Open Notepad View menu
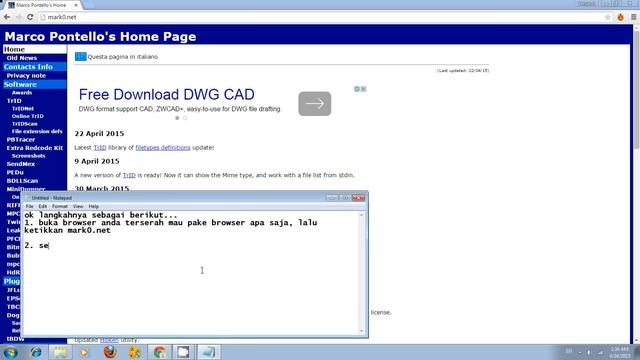This screenshot has width=640, height=360. click(x=78, y=207)
